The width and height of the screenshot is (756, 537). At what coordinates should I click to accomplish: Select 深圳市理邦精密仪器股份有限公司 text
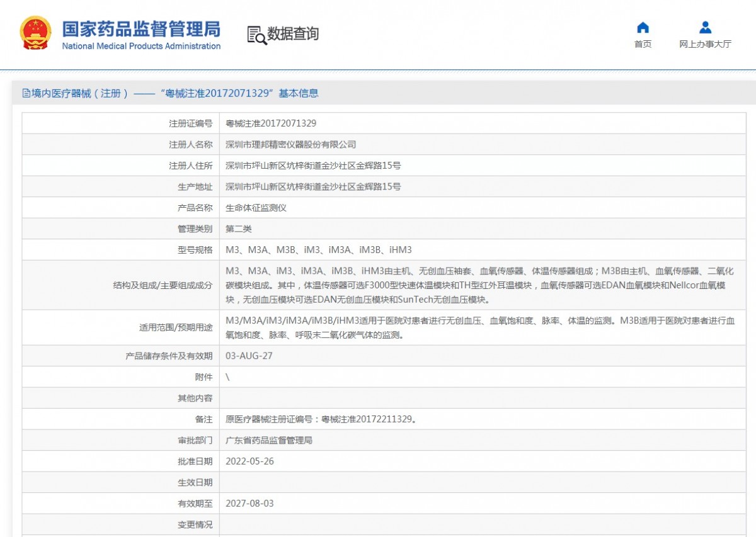coord(291,145)
